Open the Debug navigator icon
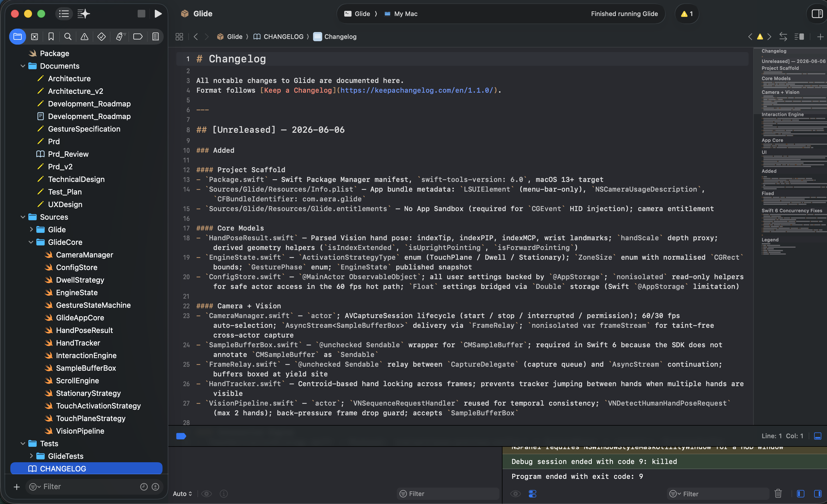 (120, 37)
